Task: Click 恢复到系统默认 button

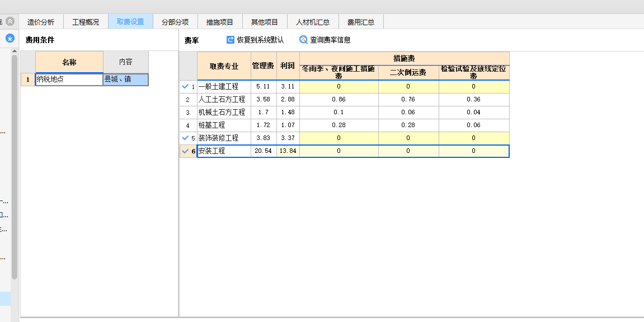Action: [x=255, y=40]
